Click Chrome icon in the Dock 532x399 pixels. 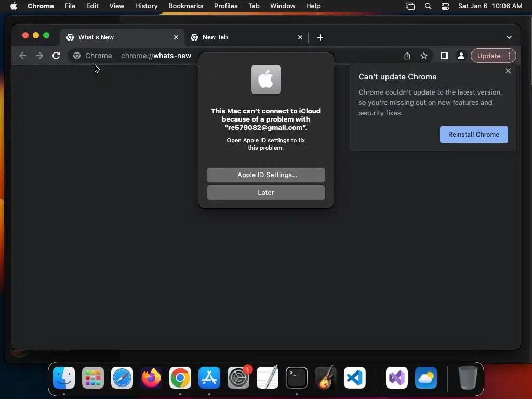(180, 378)
